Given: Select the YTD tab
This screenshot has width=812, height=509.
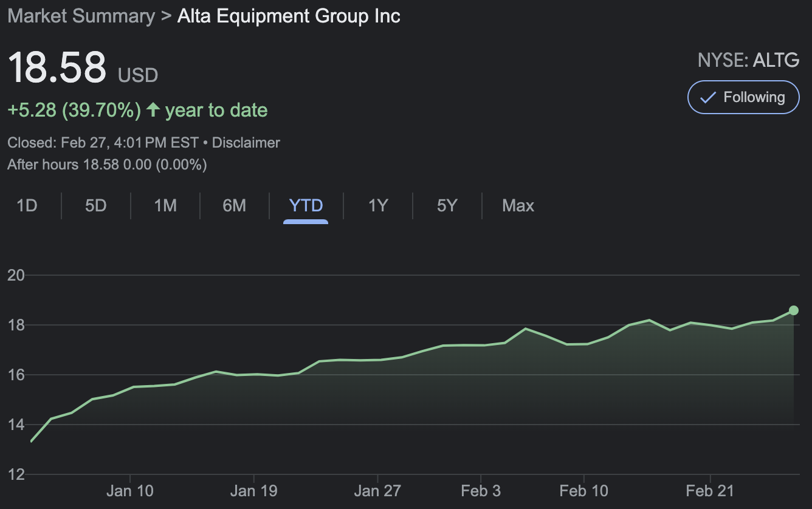Looking at the screenshot, I should point(306,206).
